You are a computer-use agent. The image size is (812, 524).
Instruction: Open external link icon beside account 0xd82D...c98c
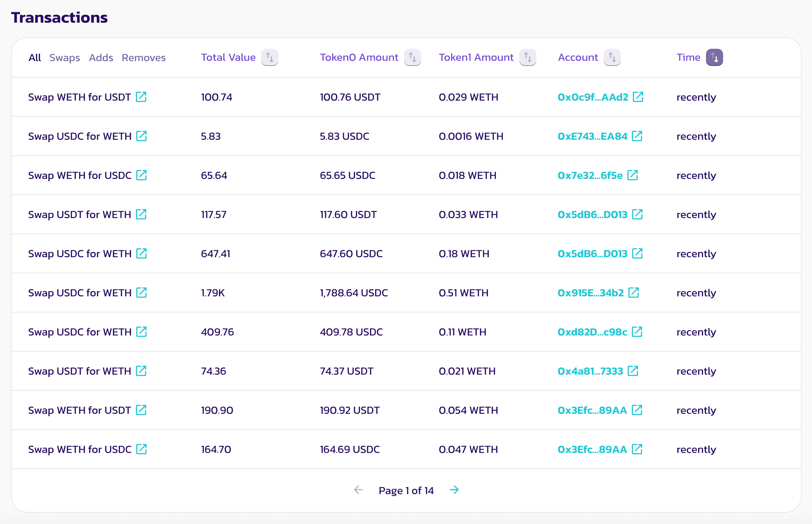coord(637,332)
